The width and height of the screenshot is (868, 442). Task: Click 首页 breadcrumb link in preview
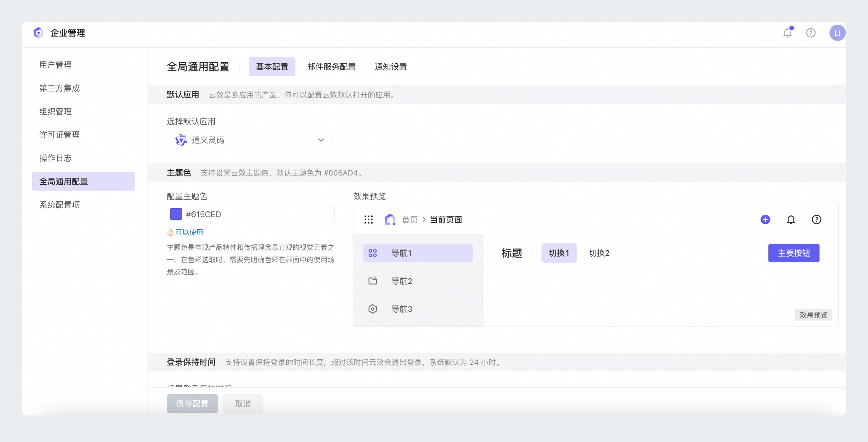(410, 220)
